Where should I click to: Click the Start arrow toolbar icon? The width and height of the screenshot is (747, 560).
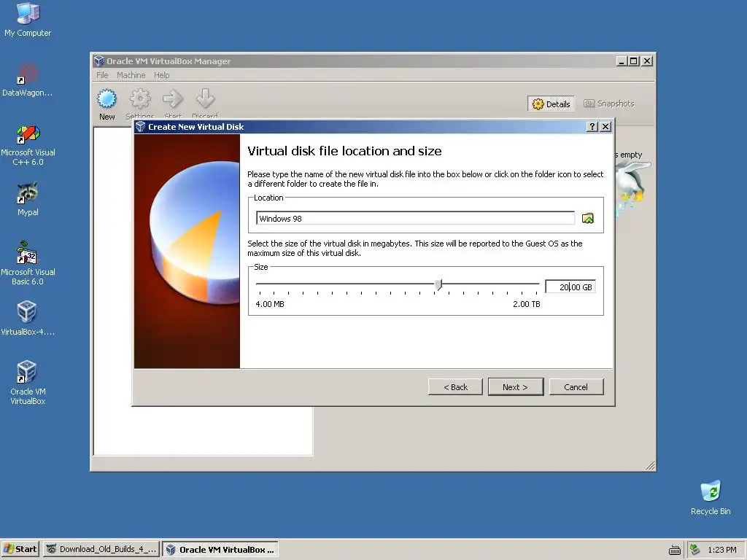172,99
